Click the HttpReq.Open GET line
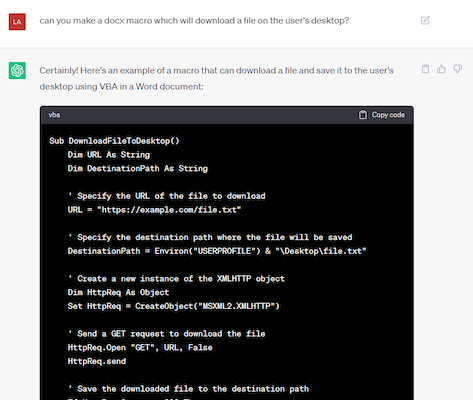 click(x=140, y=348)
